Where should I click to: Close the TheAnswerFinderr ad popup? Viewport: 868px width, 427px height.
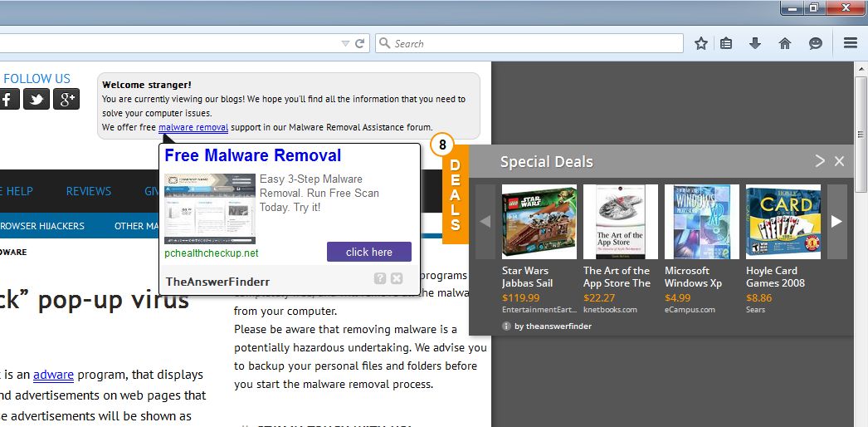tap(397, 278)
